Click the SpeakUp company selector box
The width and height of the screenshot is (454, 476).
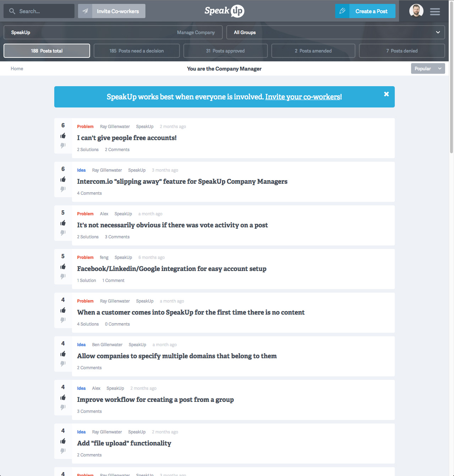coord(113,32)
